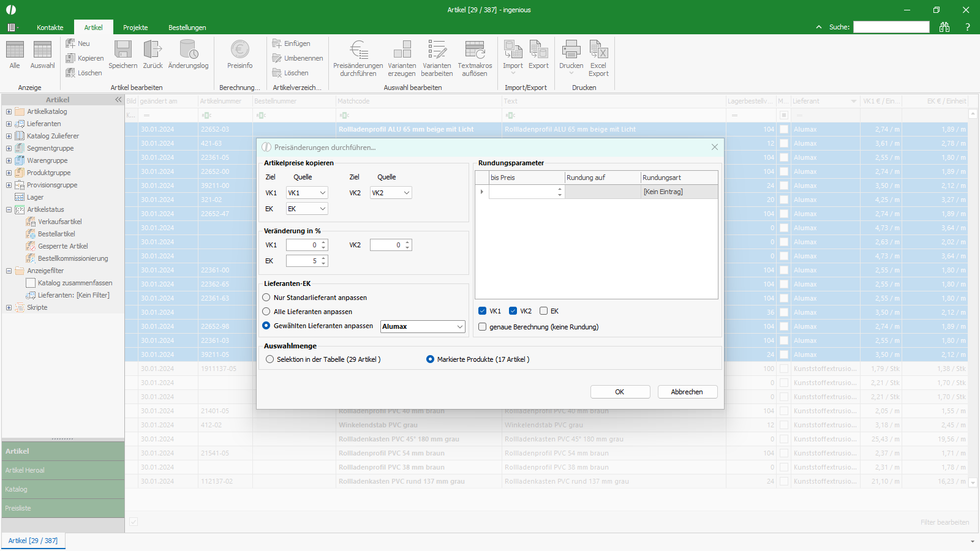Click the Excel Export icon
This screenshot has width=980, height=551.
[x=598, y=50]
